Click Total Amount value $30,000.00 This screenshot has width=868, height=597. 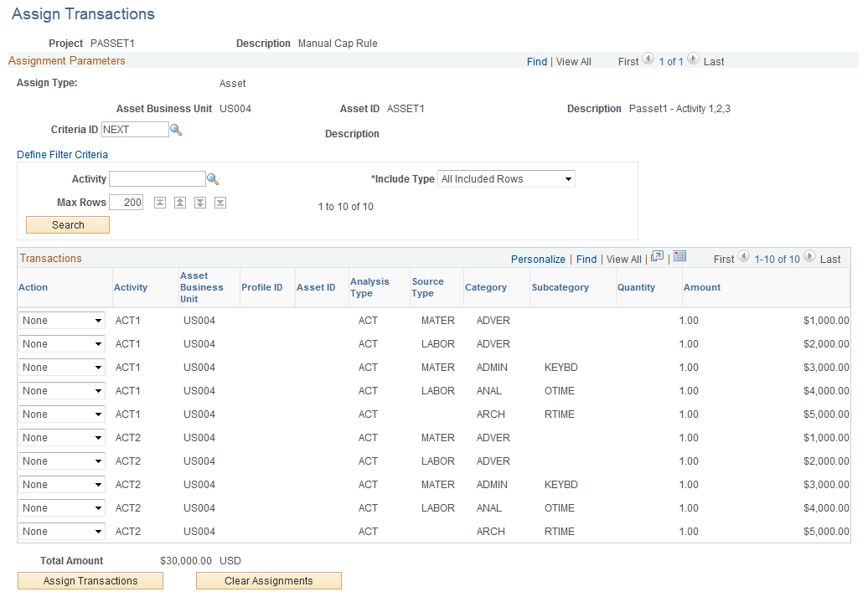186,561
